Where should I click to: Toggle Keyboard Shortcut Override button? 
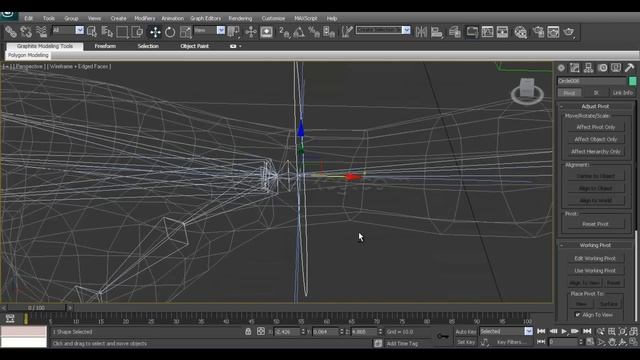[x=267, y=32]
